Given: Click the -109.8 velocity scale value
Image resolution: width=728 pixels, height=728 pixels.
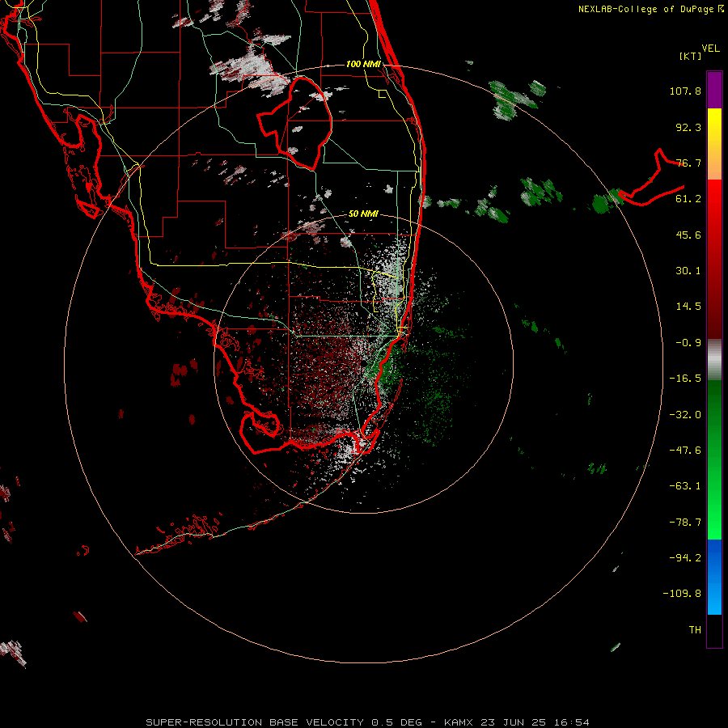Looking at the screenshot, I should click(682, 594).
